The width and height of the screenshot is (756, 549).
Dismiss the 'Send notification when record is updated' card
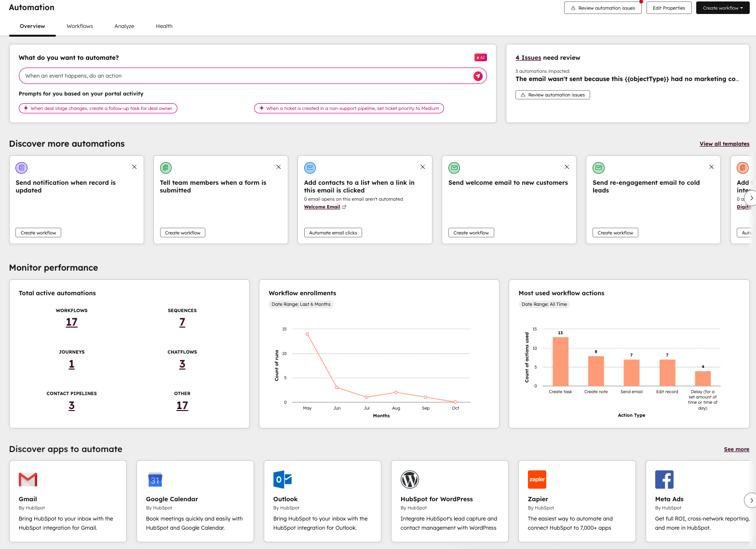[x=135, y=167]
